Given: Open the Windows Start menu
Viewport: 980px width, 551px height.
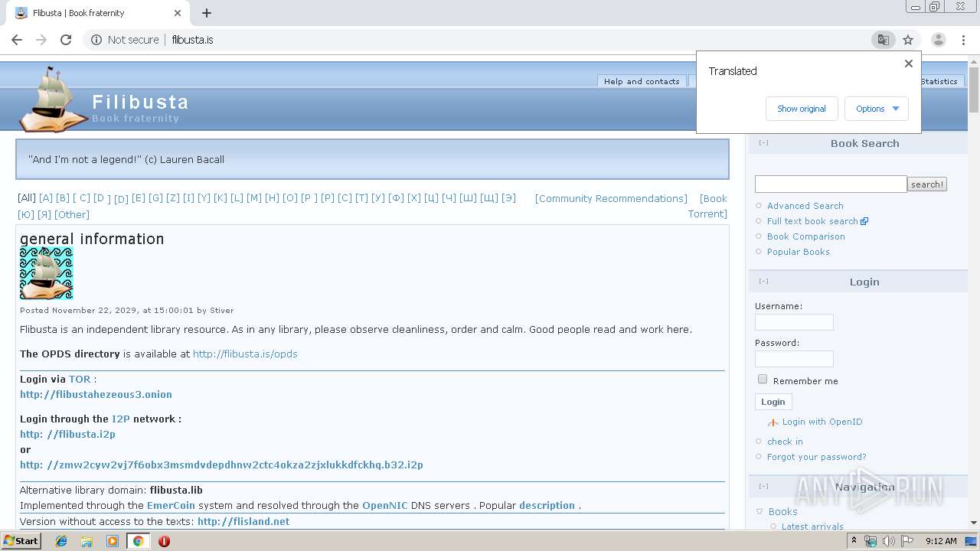Looking at the screenshot, I should pyautogui.click(x=21, y=541).
